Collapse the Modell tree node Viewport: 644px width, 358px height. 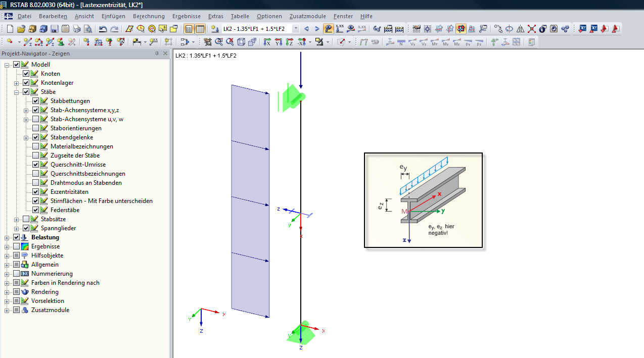point(7,65)
